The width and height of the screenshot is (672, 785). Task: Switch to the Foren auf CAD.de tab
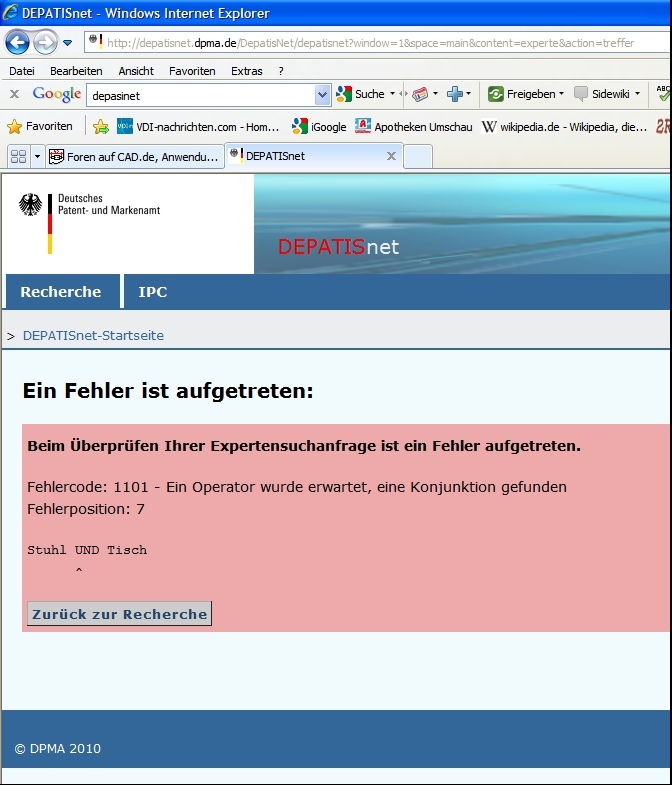pos(135,157)
